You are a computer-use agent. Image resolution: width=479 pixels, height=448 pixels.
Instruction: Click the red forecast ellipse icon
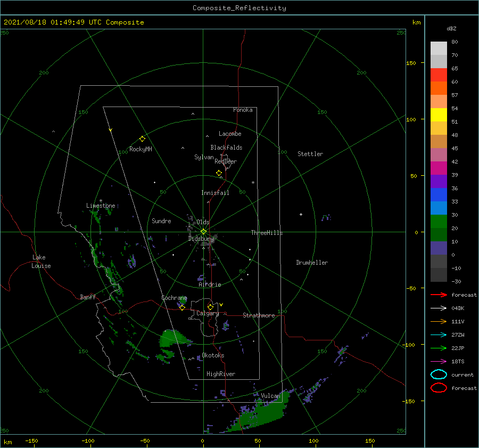[439, 388]
